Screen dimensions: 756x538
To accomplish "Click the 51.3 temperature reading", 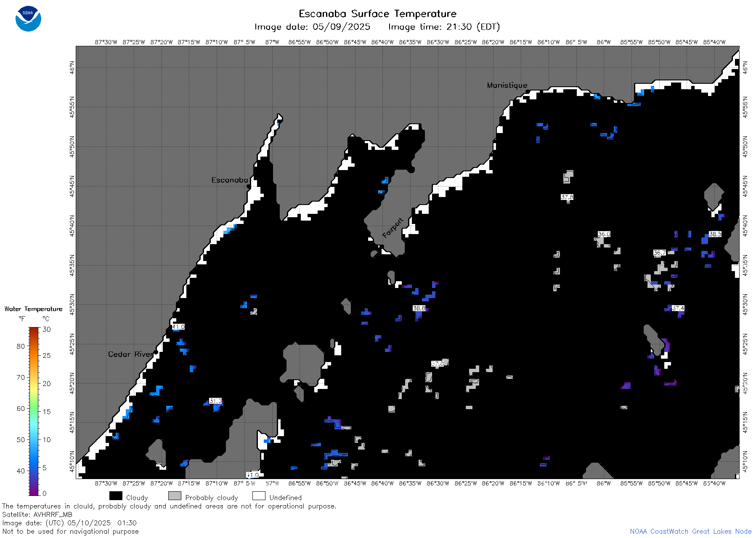I will 215,401.
